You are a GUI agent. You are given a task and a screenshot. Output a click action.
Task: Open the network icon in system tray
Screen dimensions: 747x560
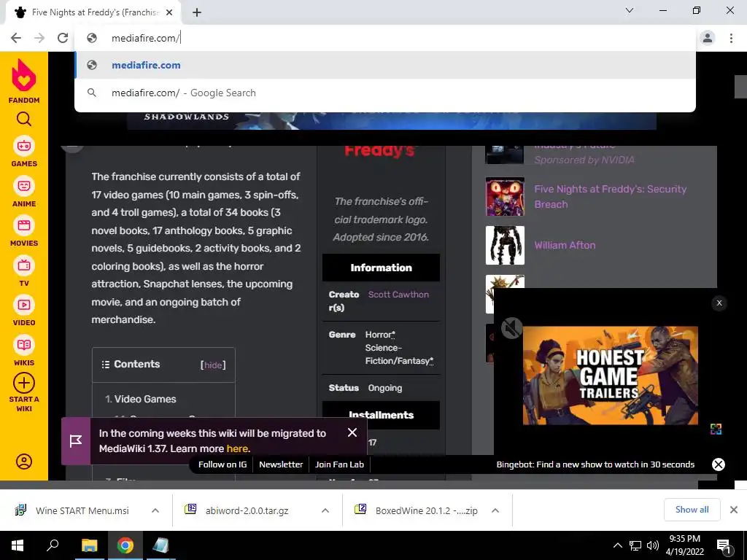tap(635, 545)
